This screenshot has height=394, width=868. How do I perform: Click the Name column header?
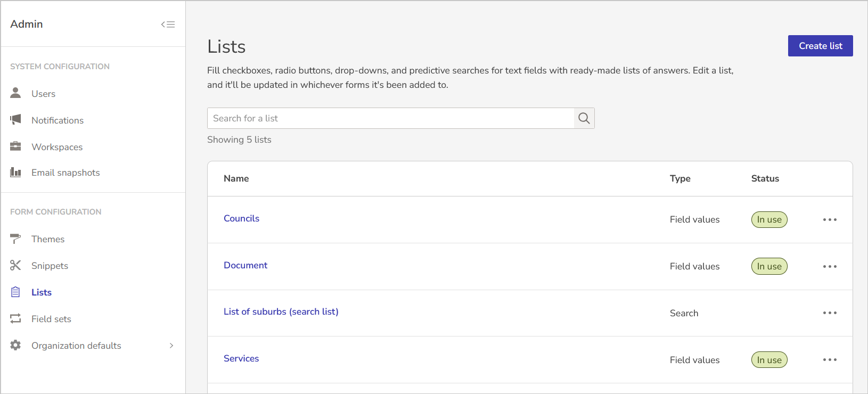pos(236,178)
